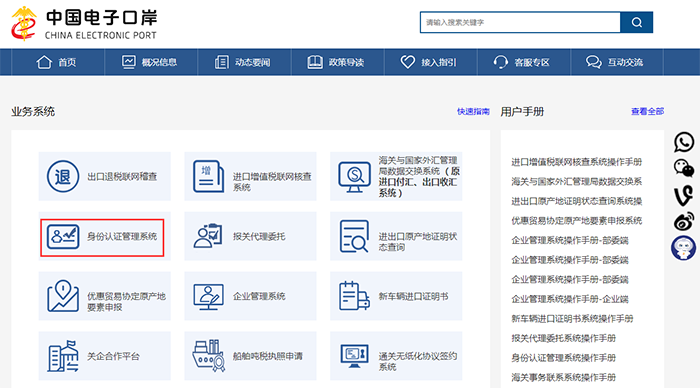Click the 概况信息 chart icon in navigation
Image resolution: width=700 pixels, height=388 pixels.
[x=129, y=62]
